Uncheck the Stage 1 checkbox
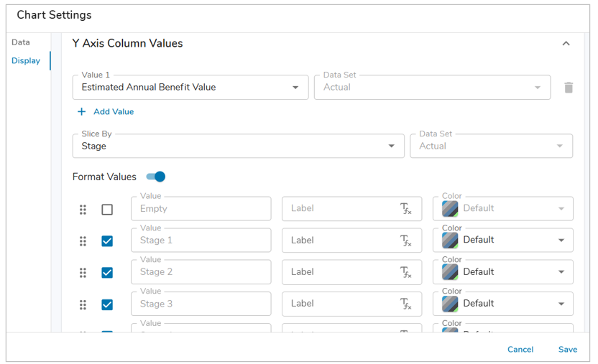Screen dimensions: 598x364 coord(107,241)
